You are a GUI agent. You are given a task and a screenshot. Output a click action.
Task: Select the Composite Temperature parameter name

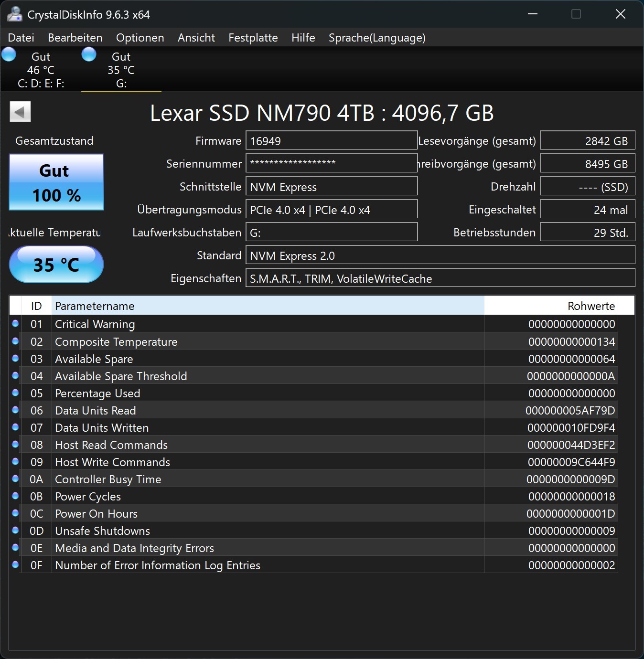116,342
